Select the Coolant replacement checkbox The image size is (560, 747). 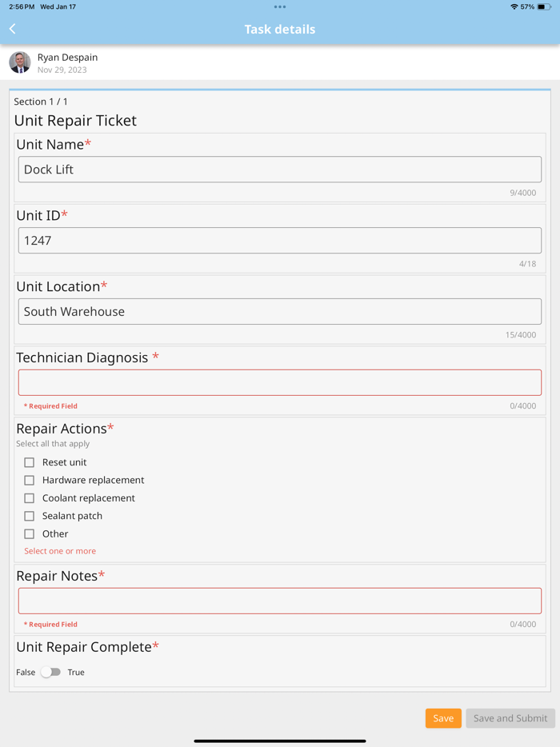[x=30, y=497]
